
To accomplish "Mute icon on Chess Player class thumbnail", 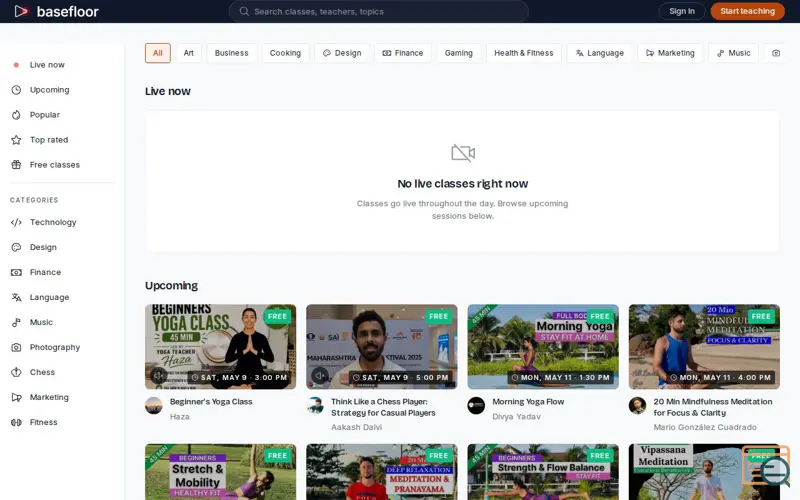I will coord(320,376).
